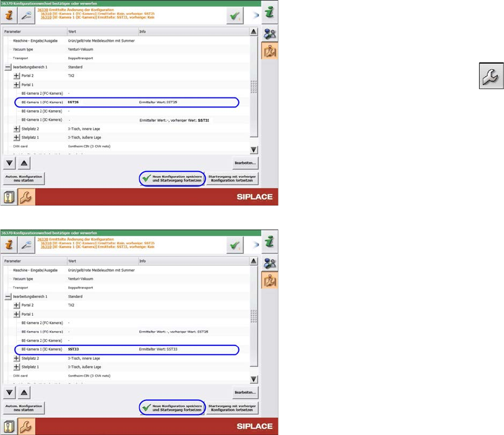Image resolution: width=504 pixels, height=435 pixels.
Task: Click magnifier icon in lower window
Action: [x=26, y=245]
